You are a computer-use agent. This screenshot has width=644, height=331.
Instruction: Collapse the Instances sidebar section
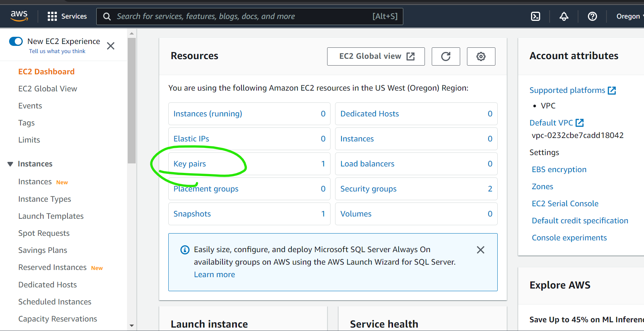(x=10, y=164)
